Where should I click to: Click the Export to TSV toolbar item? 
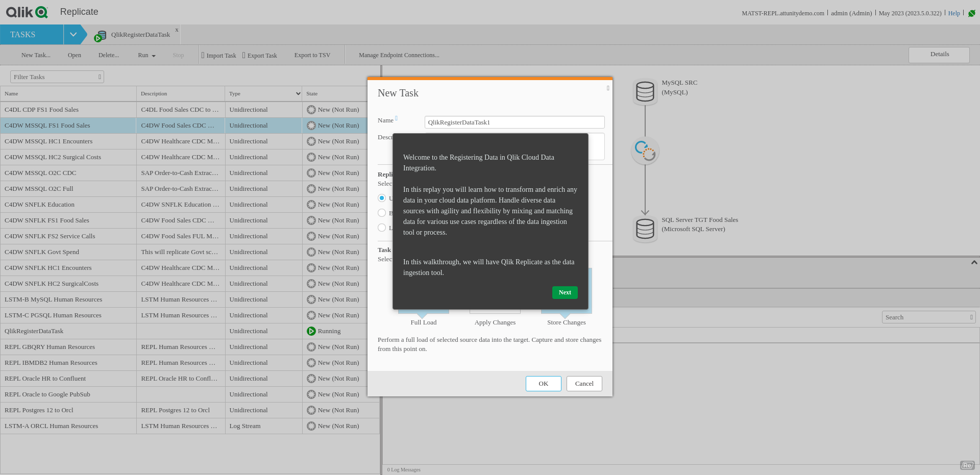point(312,55)
